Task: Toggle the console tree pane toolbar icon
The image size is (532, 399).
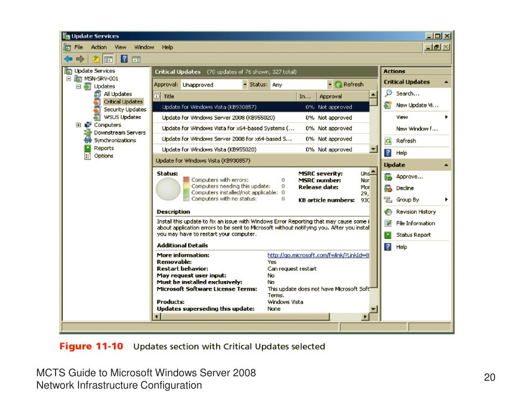Action: coord(109,59)
